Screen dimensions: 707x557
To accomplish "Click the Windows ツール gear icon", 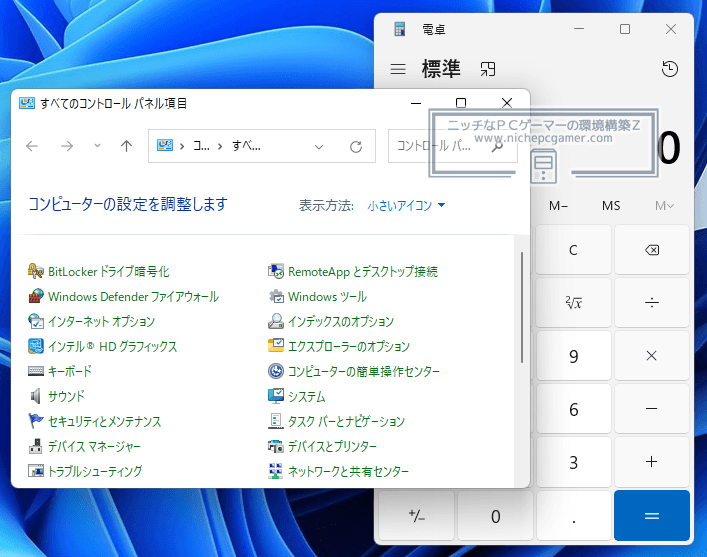I will (x=275, y=296).
